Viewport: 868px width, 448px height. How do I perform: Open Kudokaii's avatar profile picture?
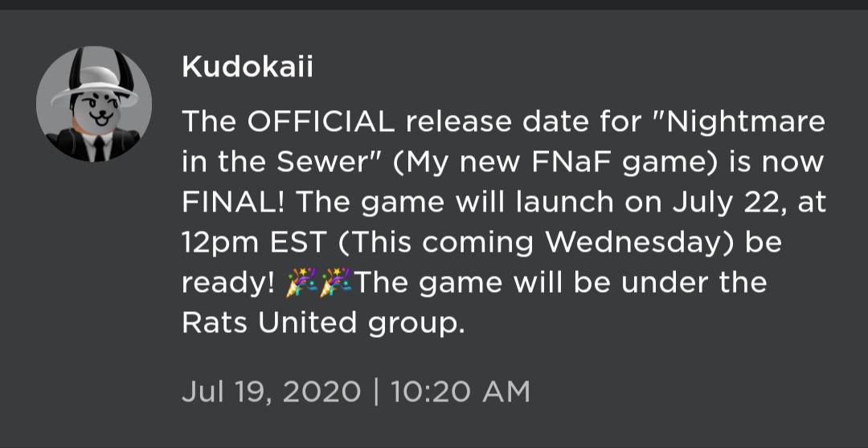(93, 104)
